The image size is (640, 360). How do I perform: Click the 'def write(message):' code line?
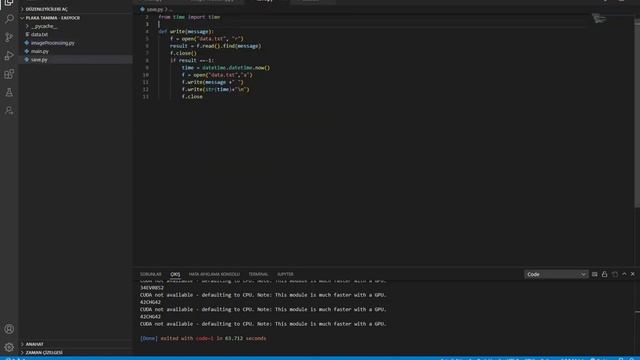click(186, 31)
